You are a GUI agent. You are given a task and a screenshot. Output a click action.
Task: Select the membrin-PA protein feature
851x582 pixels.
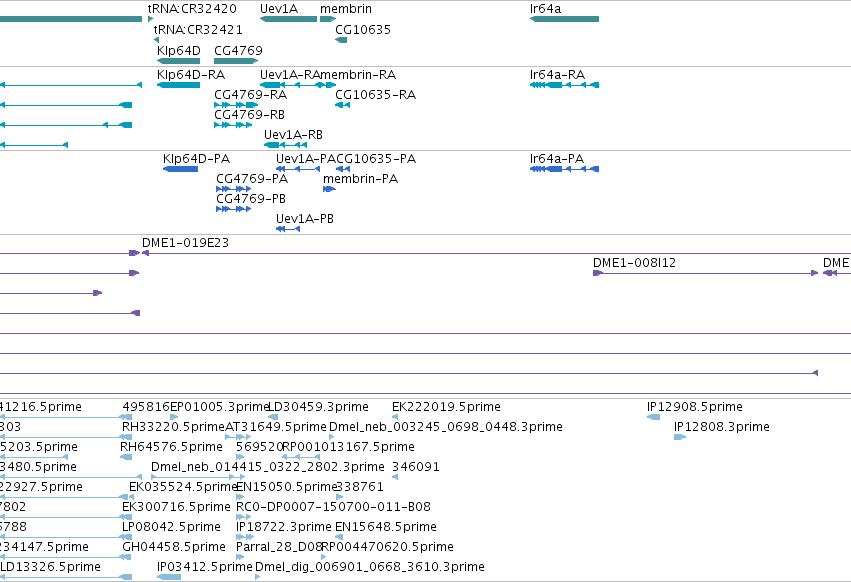coord(329,189)
